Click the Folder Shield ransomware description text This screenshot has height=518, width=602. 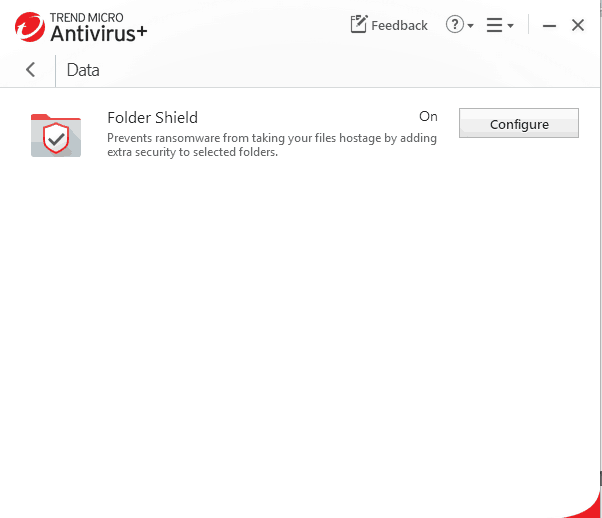click(x=272, y=145)
